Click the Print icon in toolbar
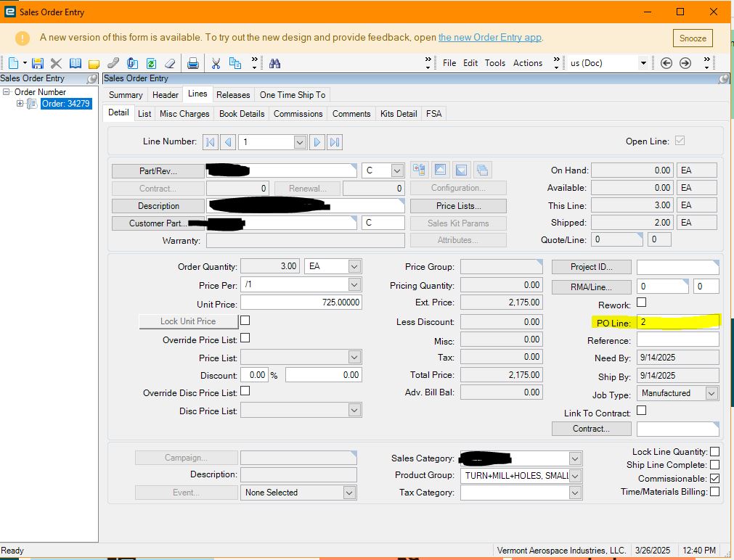This screenshot has height=560, width=734. pyautogui.click(x=193, y=63)
